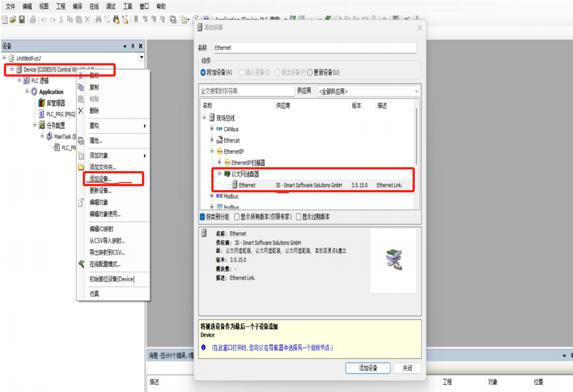Expand the Modbus tree node
Image resolution: width=573 pixels, height=392 pixels.
tap(212, 196)
